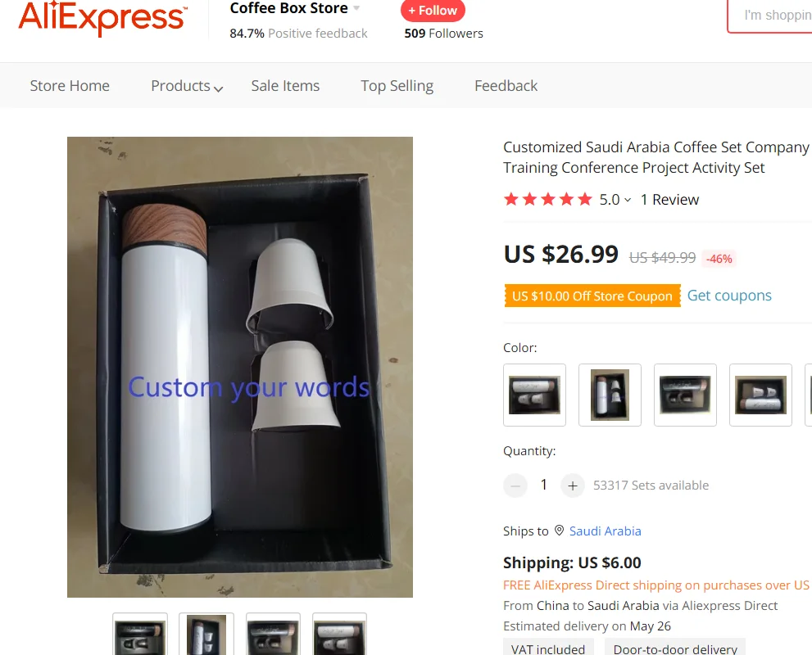Go to the Sale Items tab

[285, 86]
